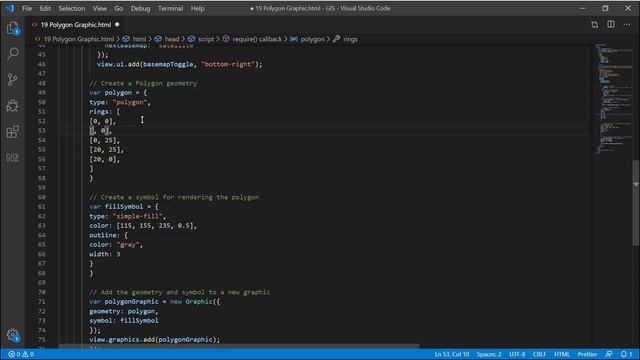Screen dimensions: 640x360
Task: Open the Manage gear settings icon
Action: 13,335
